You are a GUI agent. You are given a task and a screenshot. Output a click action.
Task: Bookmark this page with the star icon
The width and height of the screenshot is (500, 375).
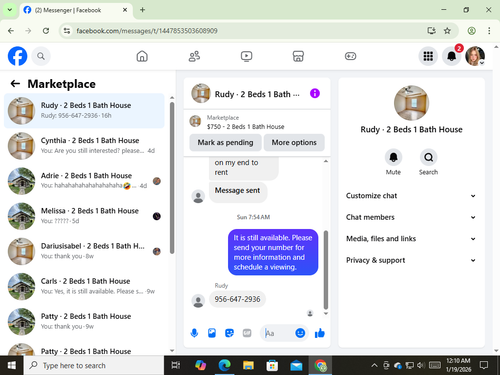[447, 31]
